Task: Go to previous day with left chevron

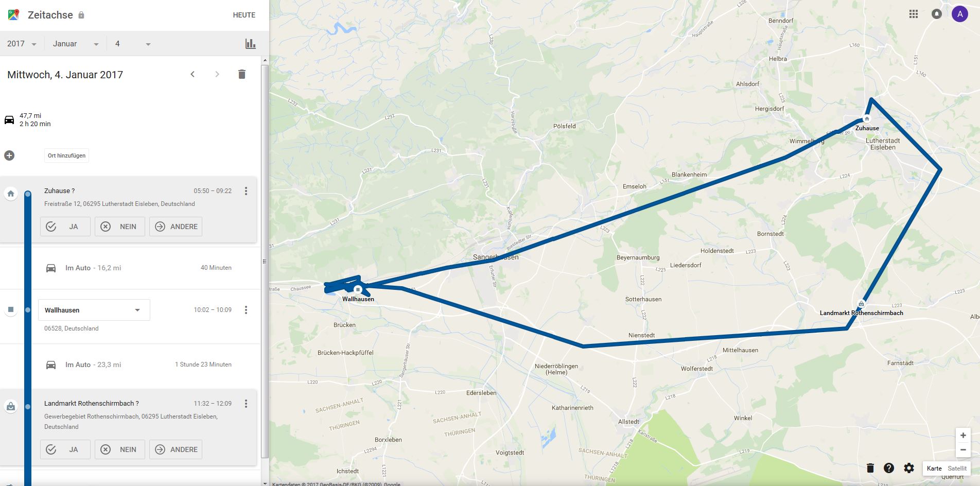Action: (192, 74)
